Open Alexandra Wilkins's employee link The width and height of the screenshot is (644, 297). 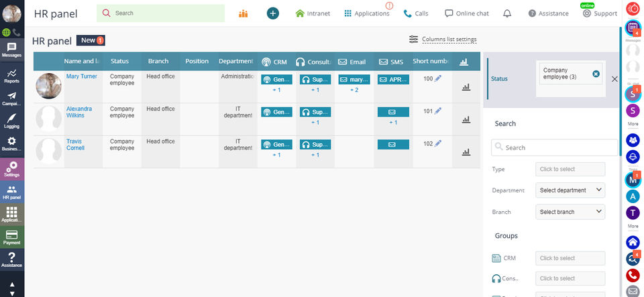[79, 112]
